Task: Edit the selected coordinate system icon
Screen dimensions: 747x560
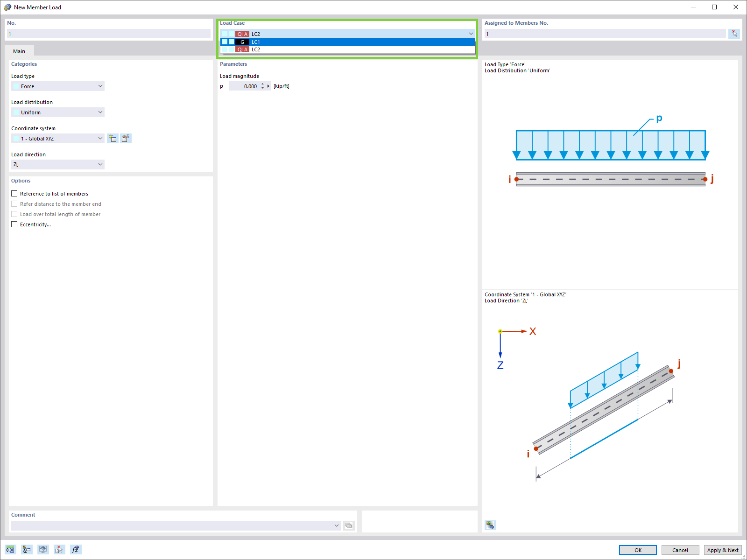Action: [126, 138]
